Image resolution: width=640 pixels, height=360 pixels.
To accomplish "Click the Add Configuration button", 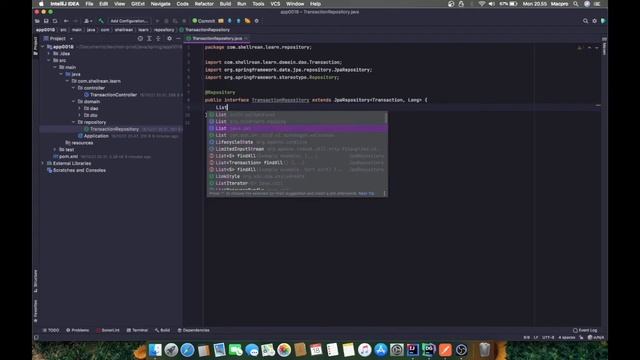I will [129, 21].
